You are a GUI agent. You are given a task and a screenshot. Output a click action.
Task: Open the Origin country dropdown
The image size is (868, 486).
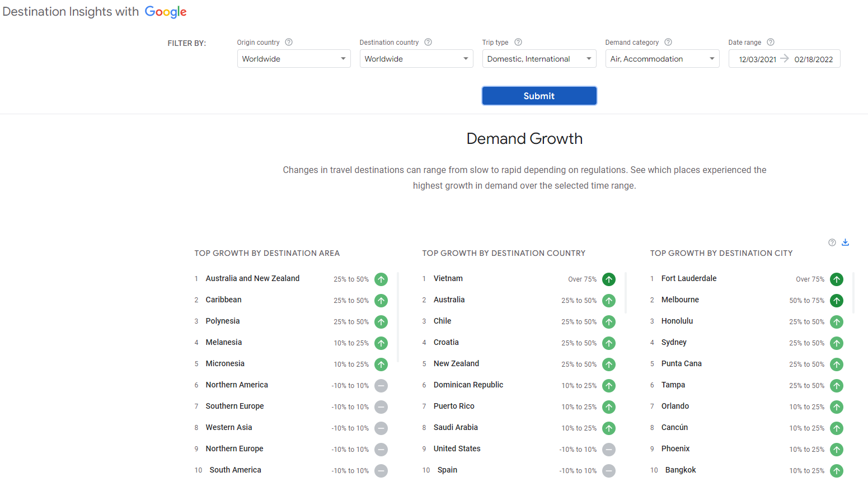294,59
